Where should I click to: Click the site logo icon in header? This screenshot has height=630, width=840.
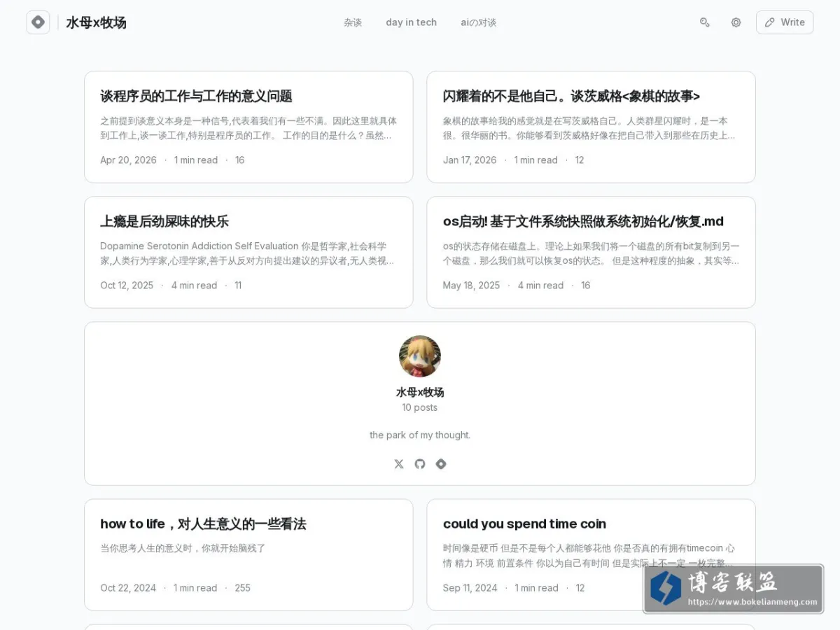pos(38,22)
